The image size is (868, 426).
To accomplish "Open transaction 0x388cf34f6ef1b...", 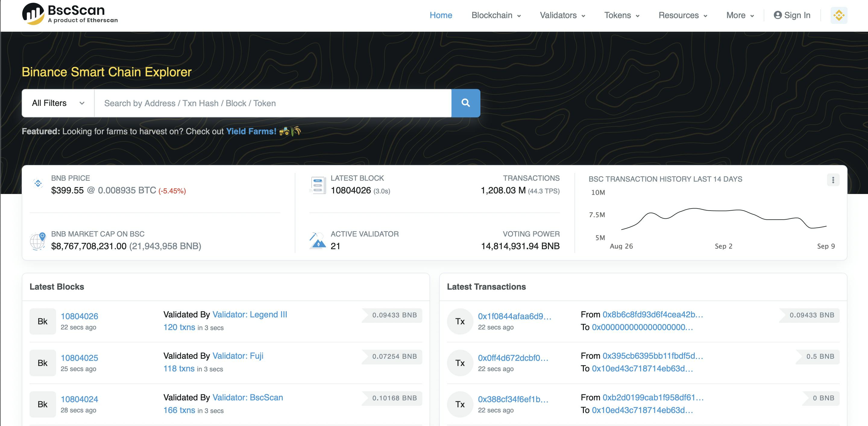I will [x=513, y=399].
